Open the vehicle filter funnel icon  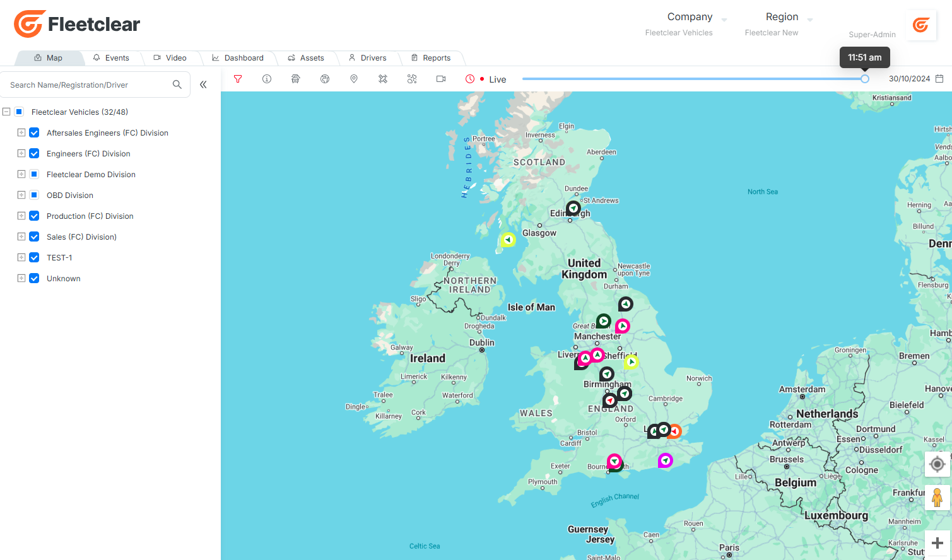point(238,79)
